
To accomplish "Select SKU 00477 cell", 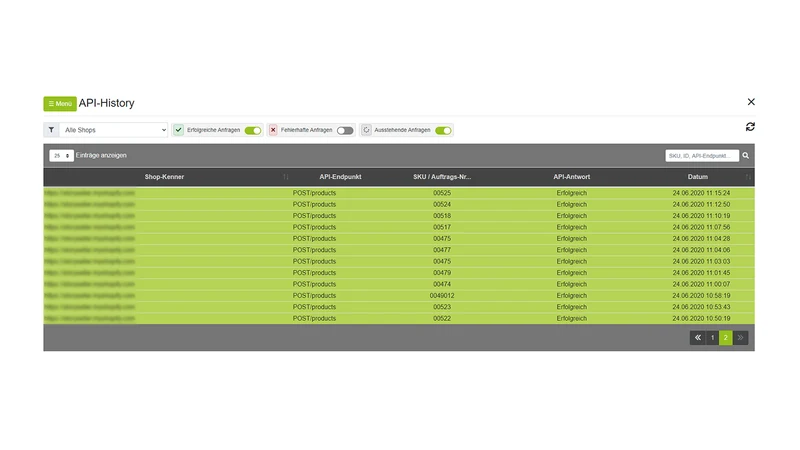I will [x=442, y=250].
